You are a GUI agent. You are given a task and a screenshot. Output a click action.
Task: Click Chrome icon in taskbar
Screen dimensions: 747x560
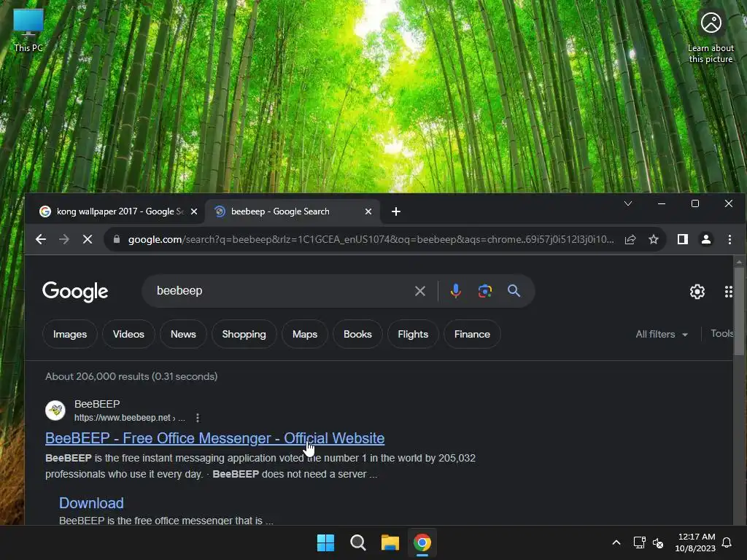422,542
